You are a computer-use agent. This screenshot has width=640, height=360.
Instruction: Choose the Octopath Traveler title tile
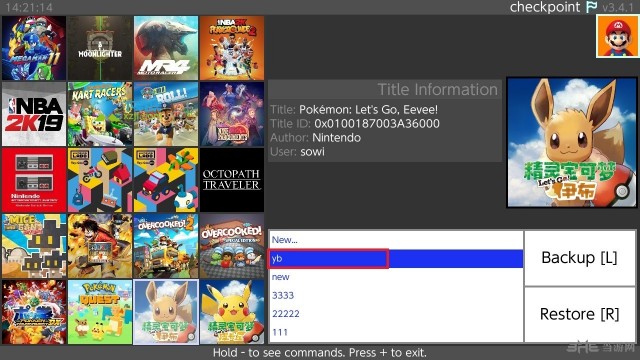[232, 180]
